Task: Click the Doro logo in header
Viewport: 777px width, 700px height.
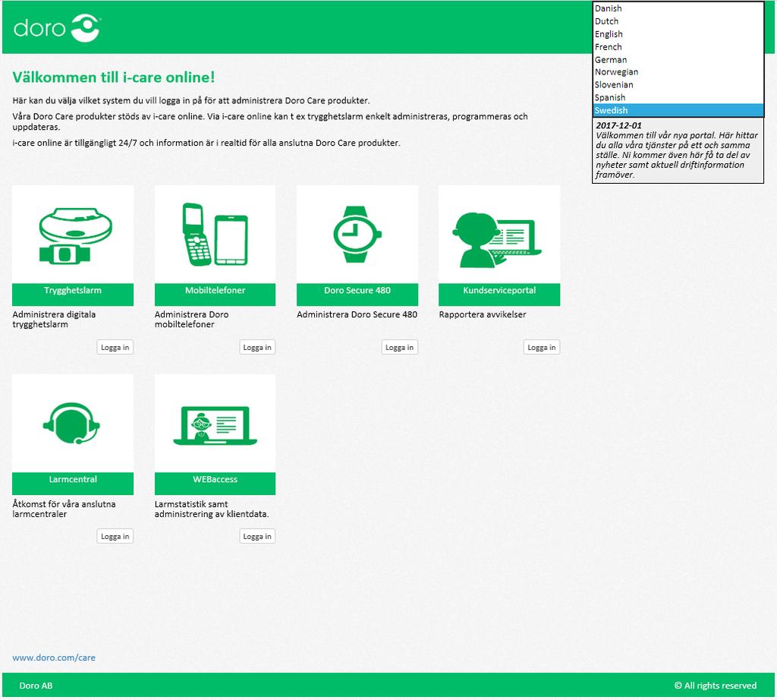Action: click(57, 28)
